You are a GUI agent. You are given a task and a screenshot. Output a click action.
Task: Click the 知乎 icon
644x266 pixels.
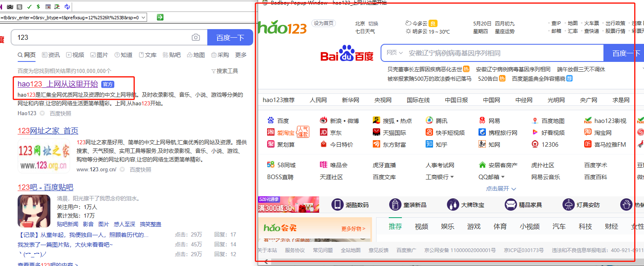(x=429, y=144)
